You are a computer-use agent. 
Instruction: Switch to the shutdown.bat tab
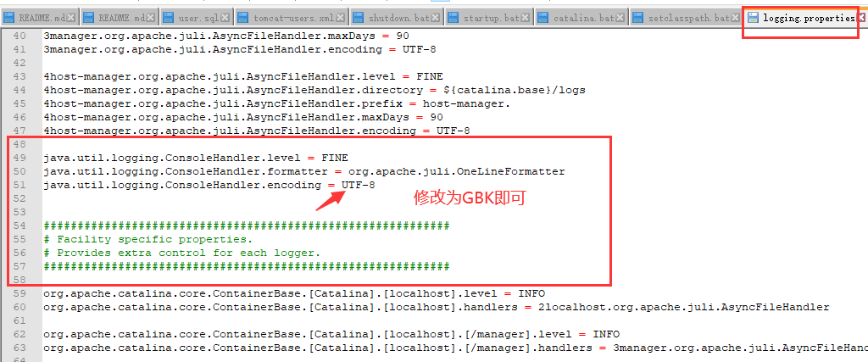[398, 18]
